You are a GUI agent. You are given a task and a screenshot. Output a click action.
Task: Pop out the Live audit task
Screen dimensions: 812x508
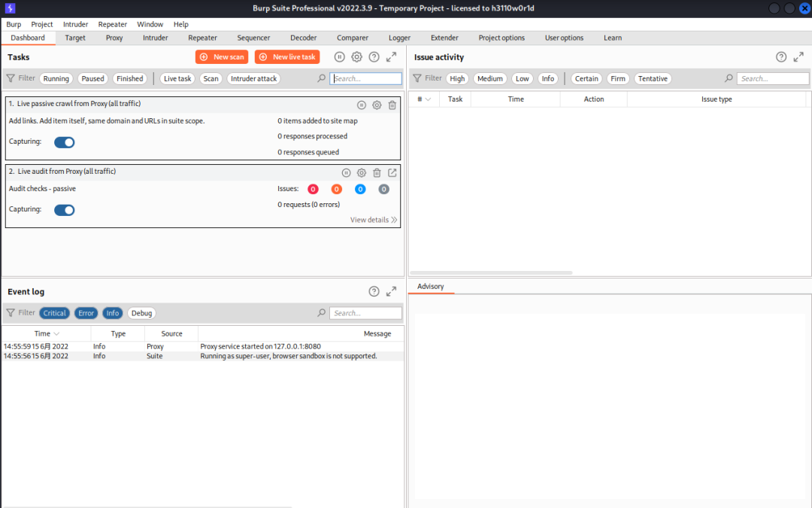tap(392, 172)
